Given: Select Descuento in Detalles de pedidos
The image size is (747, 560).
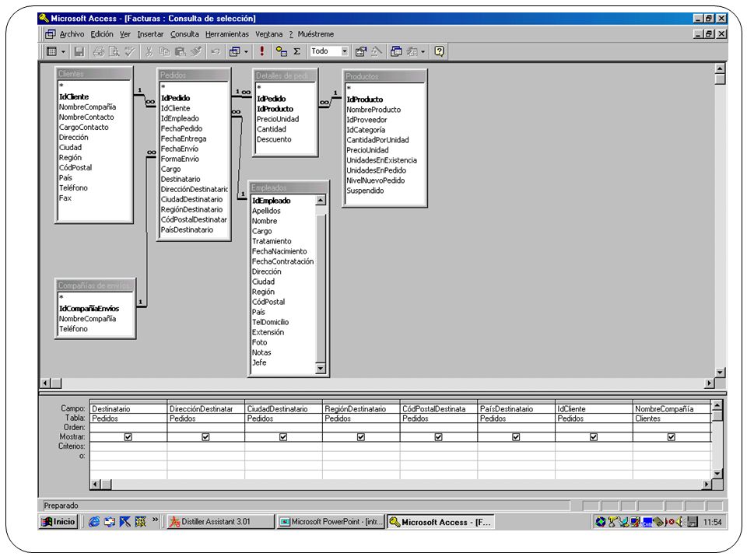Looking at the screenshot, I should pyautogui.click(x=274, y=139).
